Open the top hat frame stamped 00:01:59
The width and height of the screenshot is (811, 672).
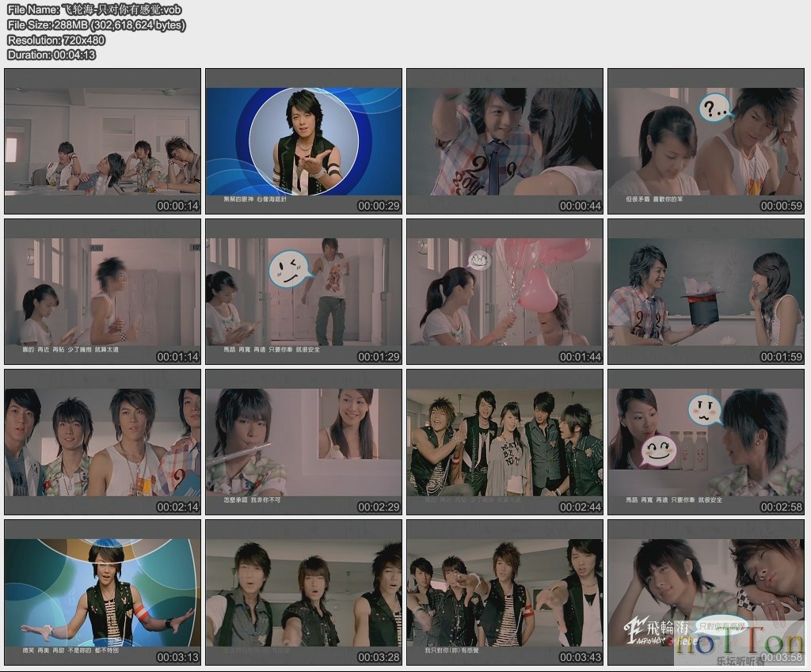coord(706,291)
